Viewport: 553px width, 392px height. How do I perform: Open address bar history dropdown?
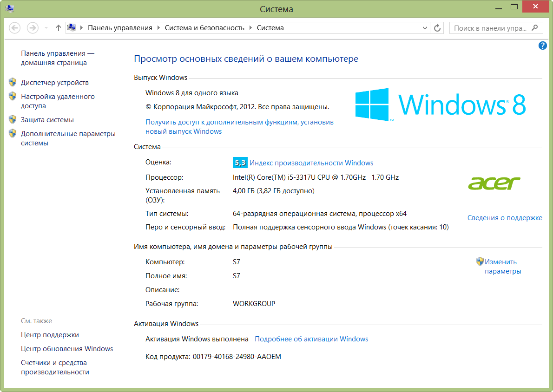425,28
